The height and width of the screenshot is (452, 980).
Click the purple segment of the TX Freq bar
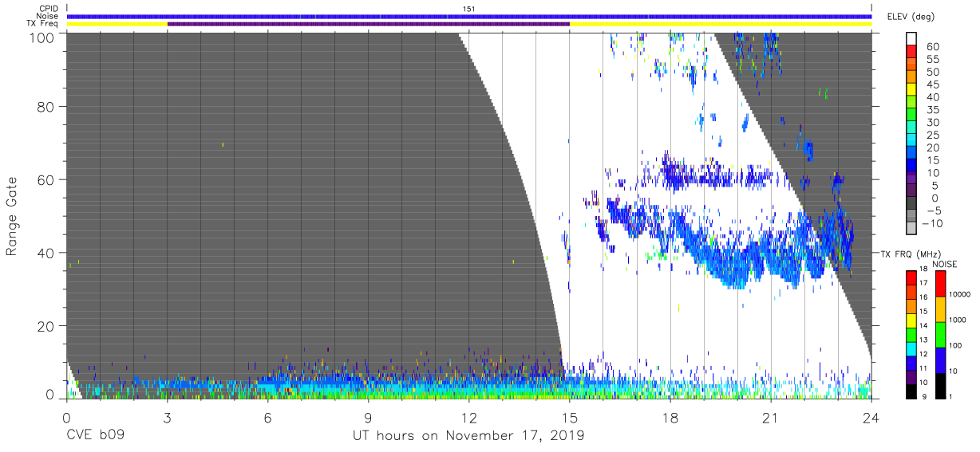tap(369, 24)
